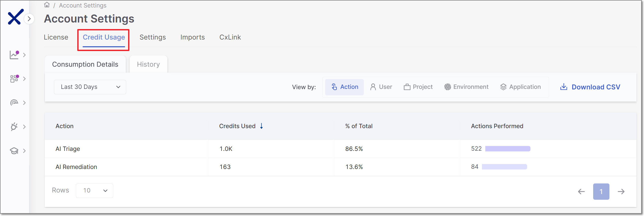View credits by Application
Image resolution: width=644 pixels, height=216 pixels.
pos(520,87)
